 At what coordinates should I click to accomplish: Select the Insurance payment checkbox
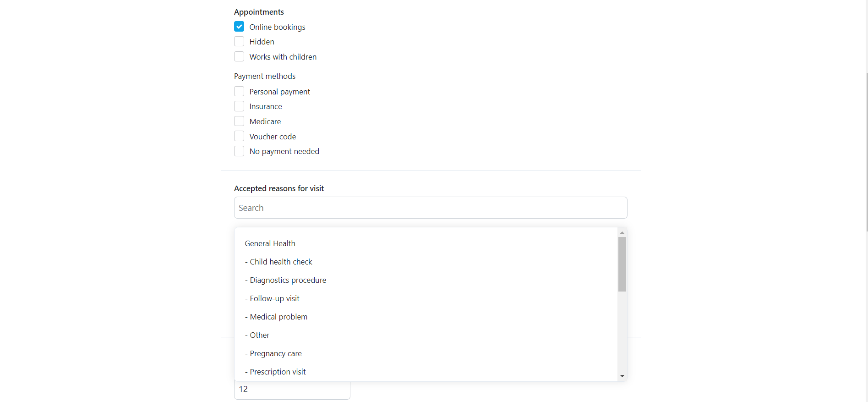239,106
